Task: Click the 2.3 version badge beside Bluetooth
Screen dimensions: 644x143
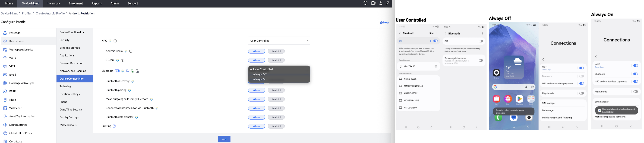Action: 117,71
